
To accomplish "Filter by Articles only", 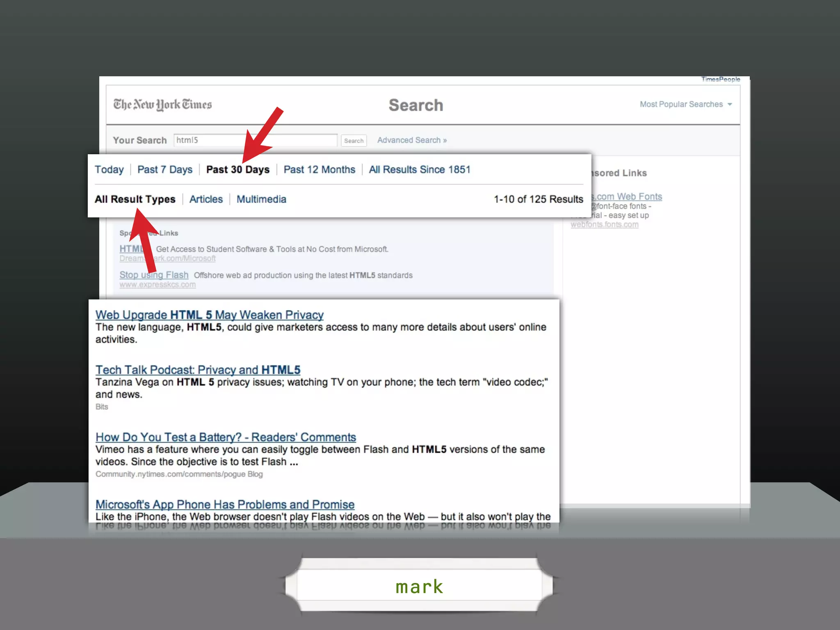I will coord(206,199).
